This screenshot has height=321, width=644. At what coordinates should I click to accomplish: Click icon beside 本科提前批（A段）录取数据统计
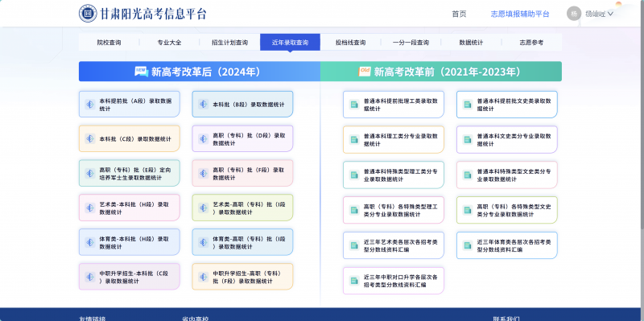coord(90,105)
